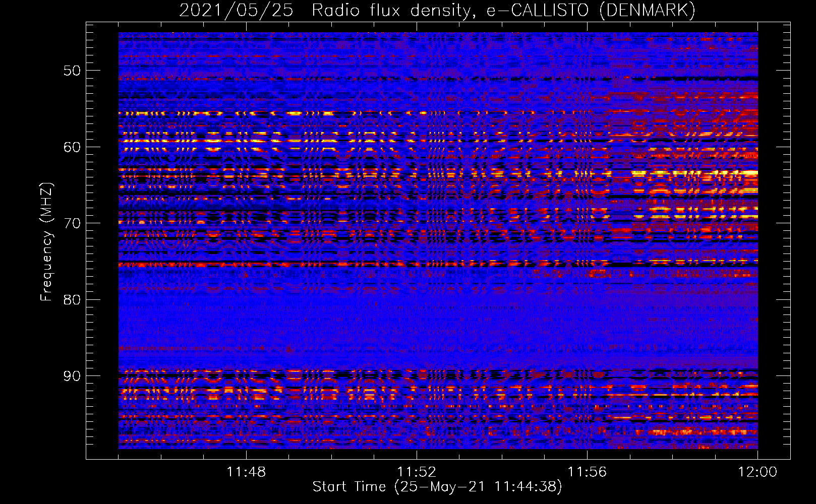The width and height of the screenshot is (816, 504).
Task: Click the 90 frequency tick label
Action: (x=72, y=376)
